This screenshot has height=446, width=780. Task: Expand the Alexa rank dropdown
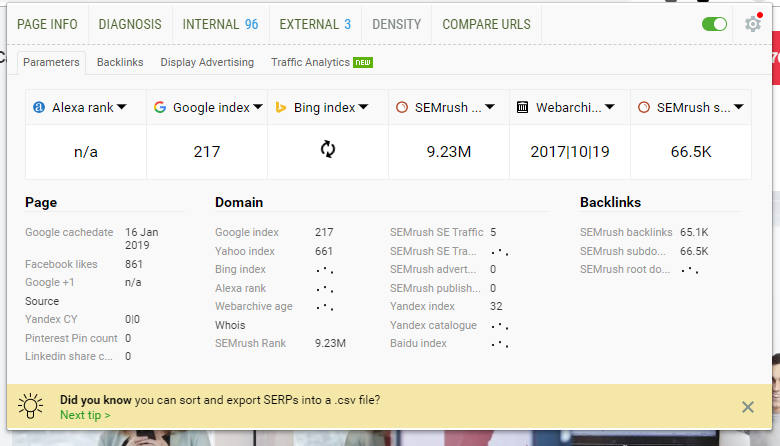click(121, 107)
